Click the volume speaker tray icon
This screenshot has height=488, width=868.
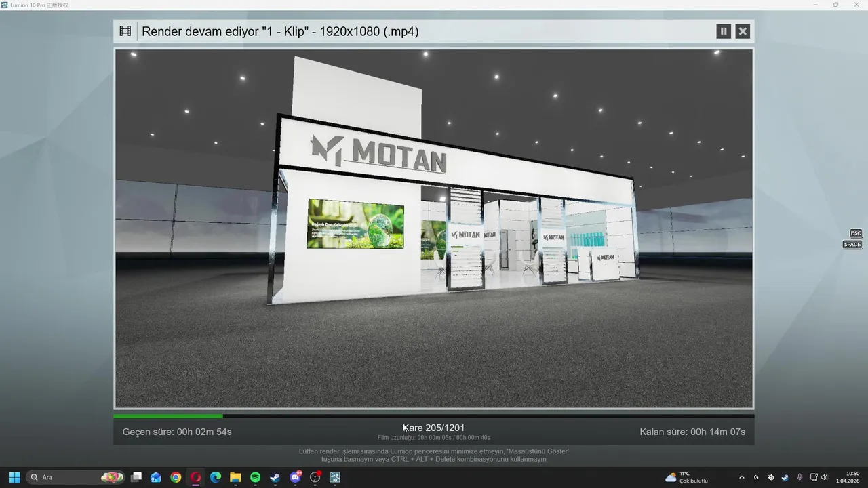825,477
